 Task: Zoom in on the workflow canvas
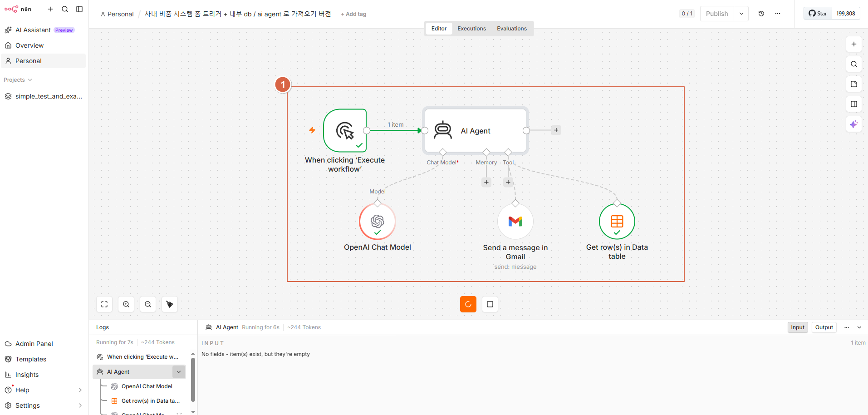click(x=126, y=304)
